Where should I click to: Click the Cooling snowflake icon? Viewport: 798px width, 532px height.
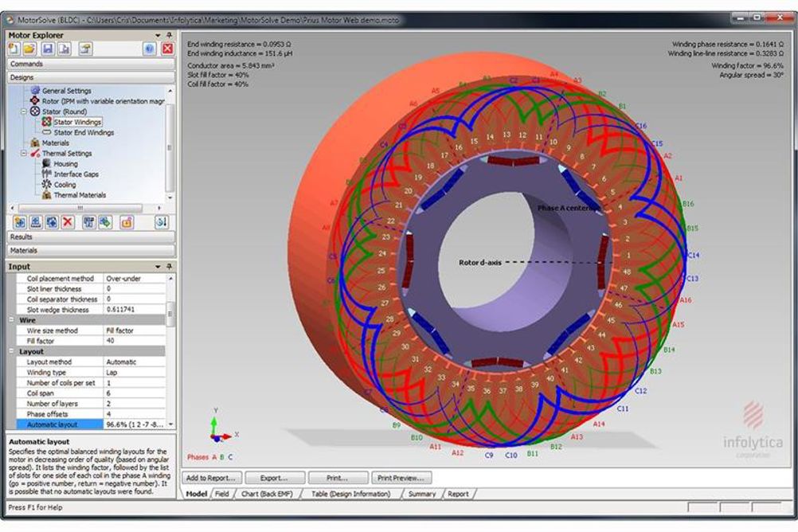(47, 184)
